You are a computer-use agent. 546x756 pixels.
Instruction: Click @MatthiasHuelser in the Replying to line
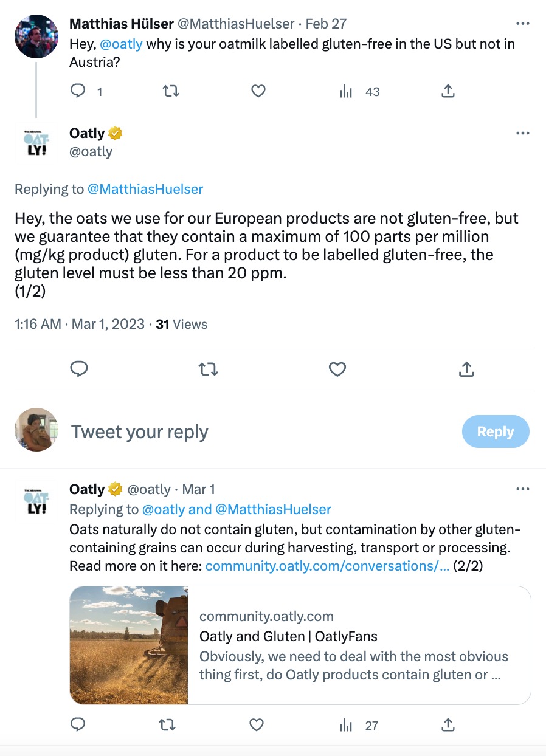pyautogui.click(x=145, y=189)
